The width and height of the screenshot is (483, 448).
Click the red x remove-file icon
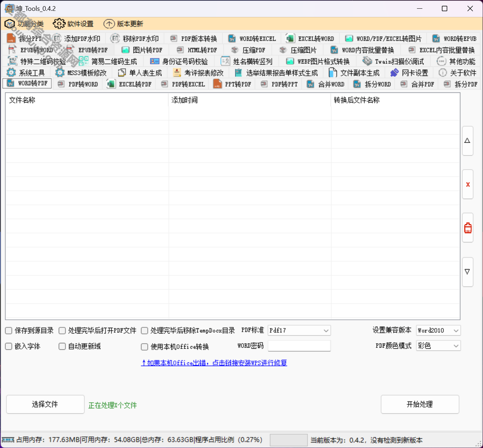point(468,184)
